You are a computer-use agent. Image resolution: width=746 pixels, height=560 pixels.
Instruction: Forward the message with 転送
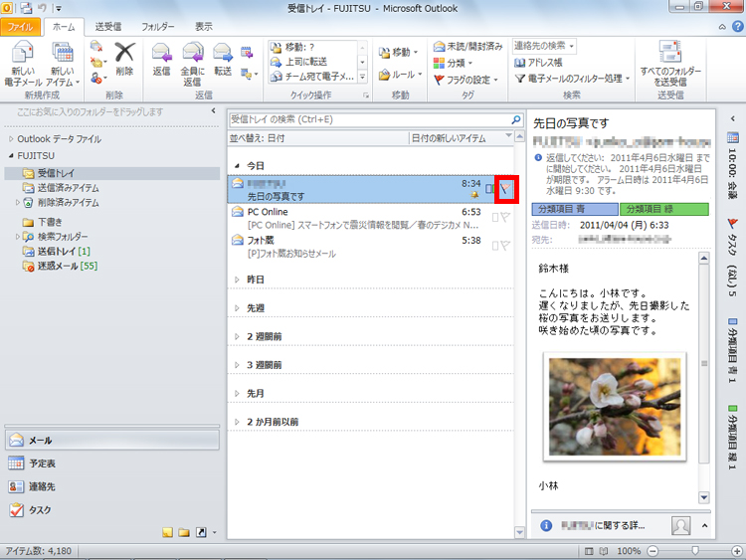click(223, 58)
